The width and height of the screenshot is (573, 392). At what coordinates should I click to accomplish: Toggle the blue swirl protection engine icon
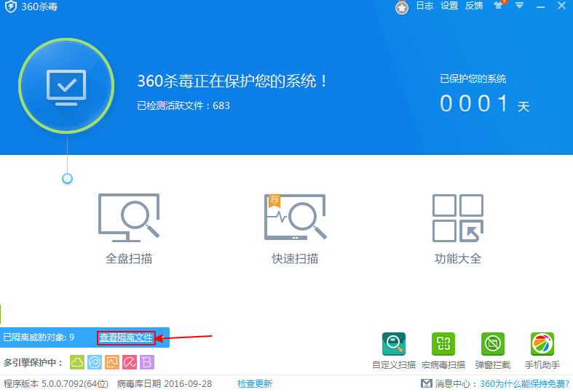[95, 361]
